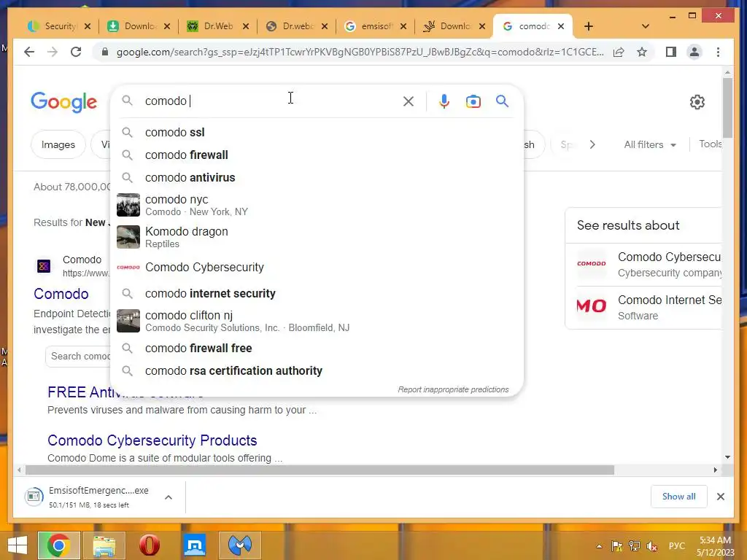The height and width of the screenshot is (560, 747).
Task: Select suggestion comodo antivirus
Action: [x=317, y=177]
